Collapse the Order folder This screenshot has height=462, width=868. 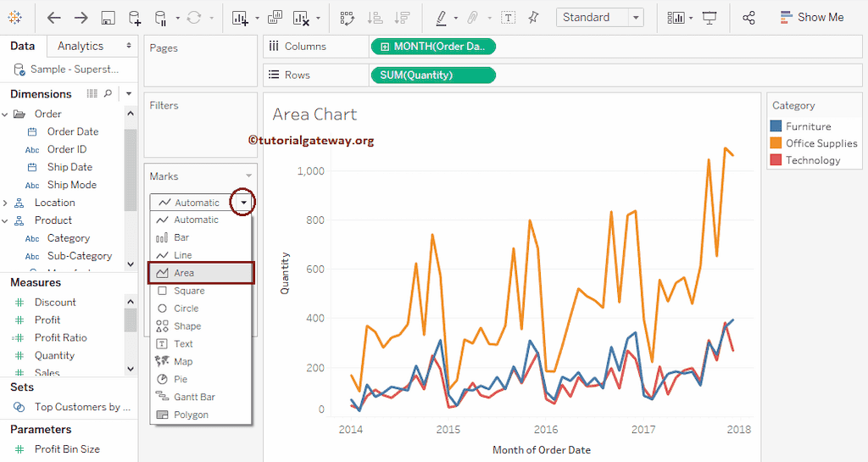tap(6, 114)
